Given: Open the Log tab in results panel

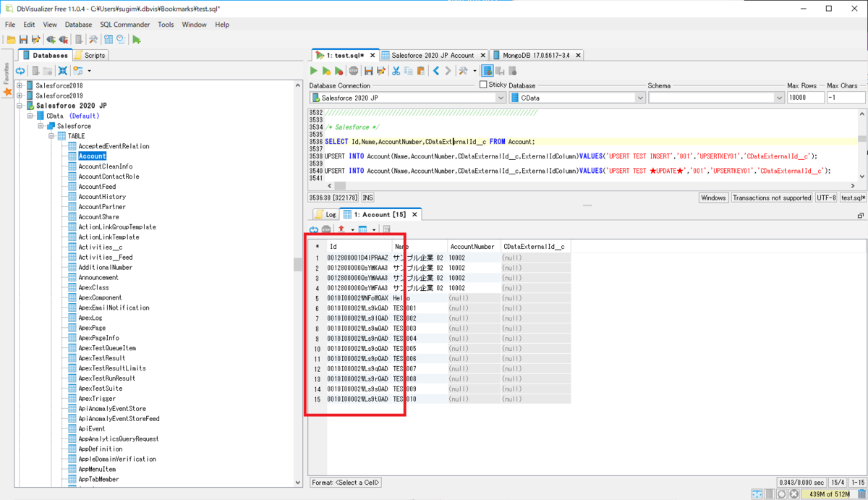Looking at the screenshot, I should point(325,215).
